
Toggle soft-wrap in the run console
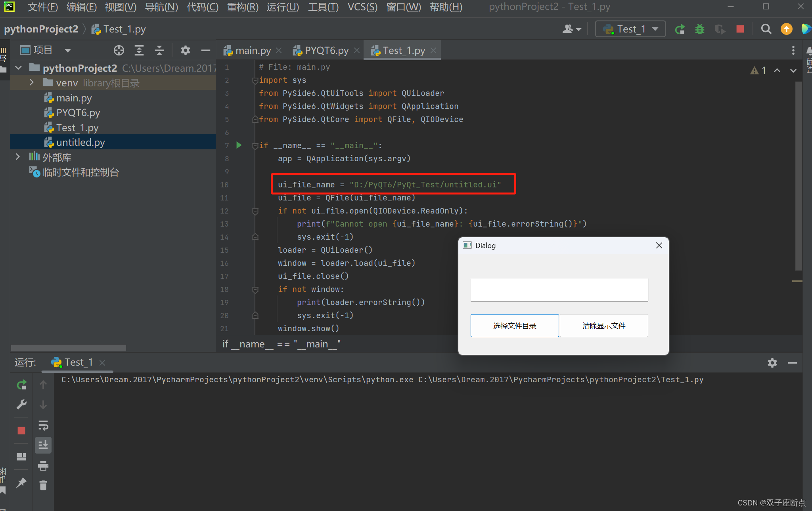[43, 425]
